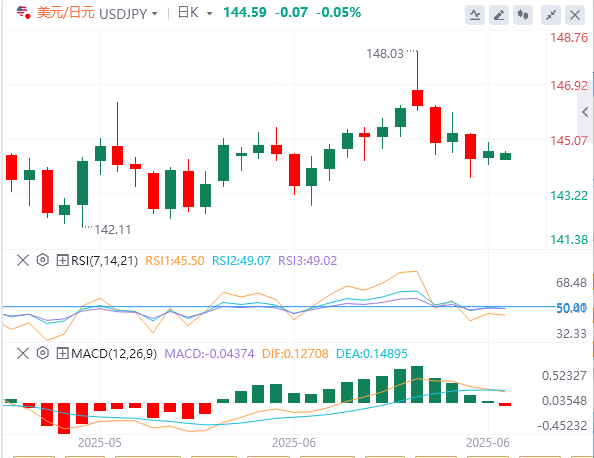The width and height of the screenshot is (594, 458).
Task: Open MACD indicator settings gear
Action: tap(43, 353)
